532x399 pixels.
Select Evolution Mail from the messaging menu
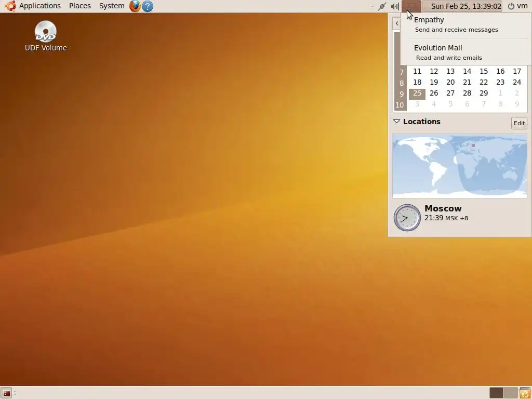pos(466,52)
